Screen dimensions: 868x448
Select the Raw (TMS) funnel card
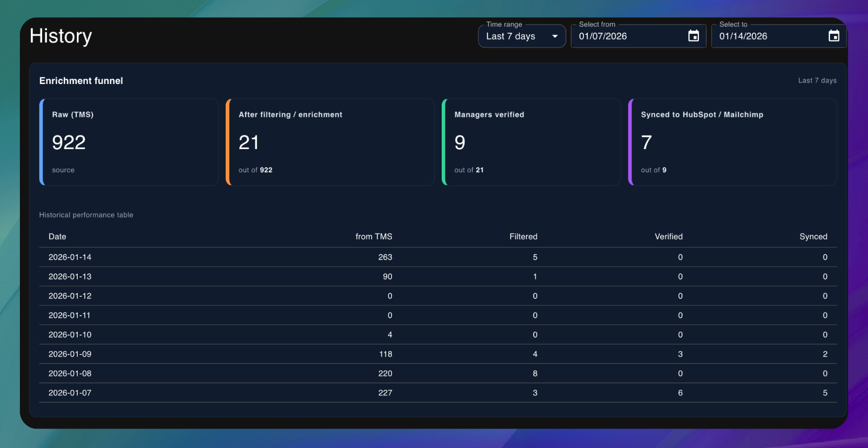click(x=129, y=142)
